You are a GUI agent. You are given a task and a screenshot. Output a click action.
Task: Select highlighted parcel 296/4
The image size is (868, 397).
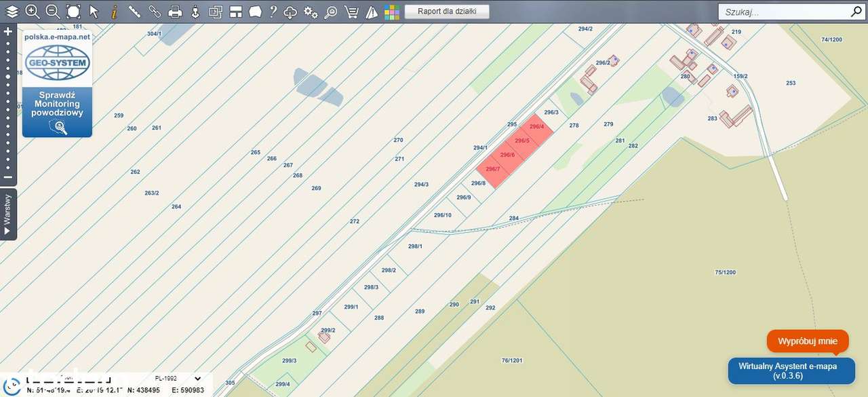point(536,127)
